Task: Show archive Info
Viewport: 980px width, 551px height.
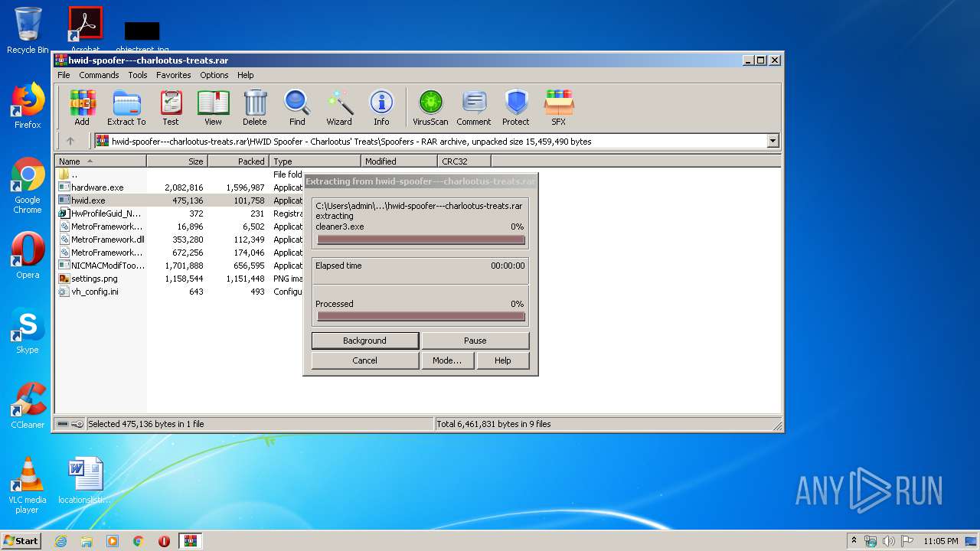Action: pyautogui.click(x=381, y=107)
